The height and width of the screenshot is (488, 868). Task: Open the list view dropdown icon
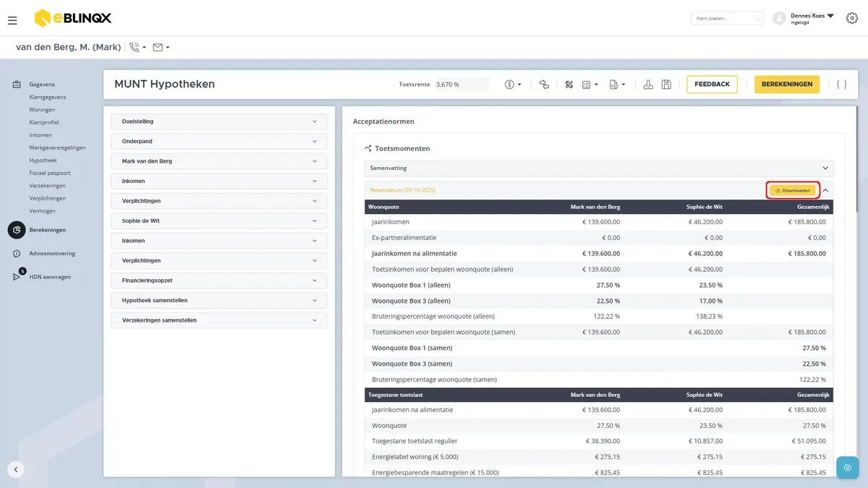[590, 85]
